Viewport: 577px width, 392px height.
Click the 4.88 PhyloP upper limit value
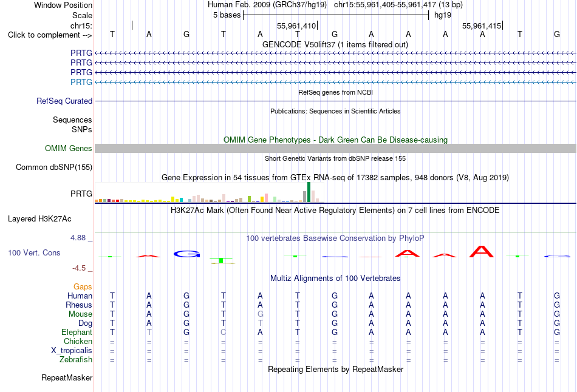[x=78, y=238]
